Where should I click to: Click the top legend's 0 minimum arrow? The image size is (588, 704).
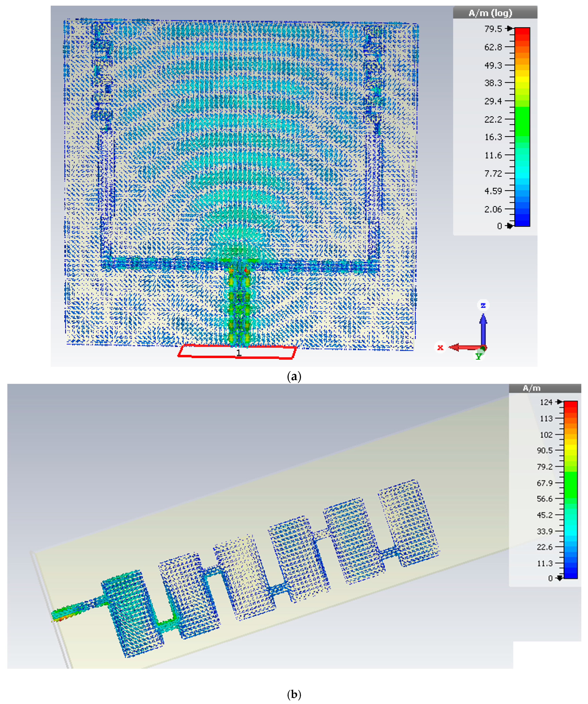click(x=510, y=226)
